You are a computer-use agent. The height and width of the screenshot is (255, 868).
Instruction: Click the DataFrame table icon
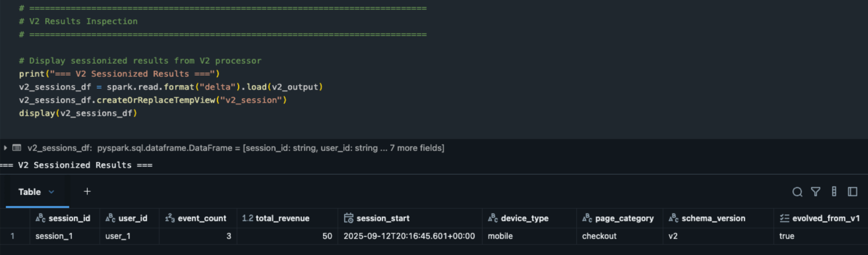(x=17, y=148)
